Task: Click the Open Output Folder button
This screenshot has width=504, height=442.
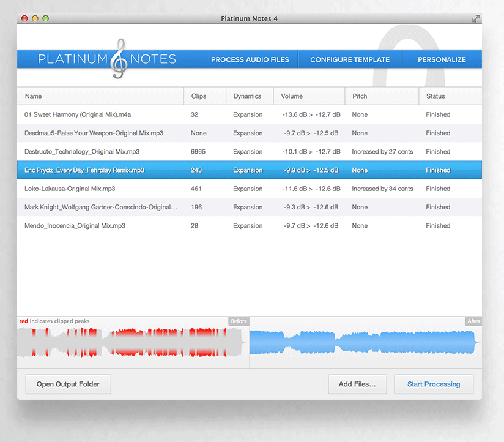Action: (x=68, y=384)
